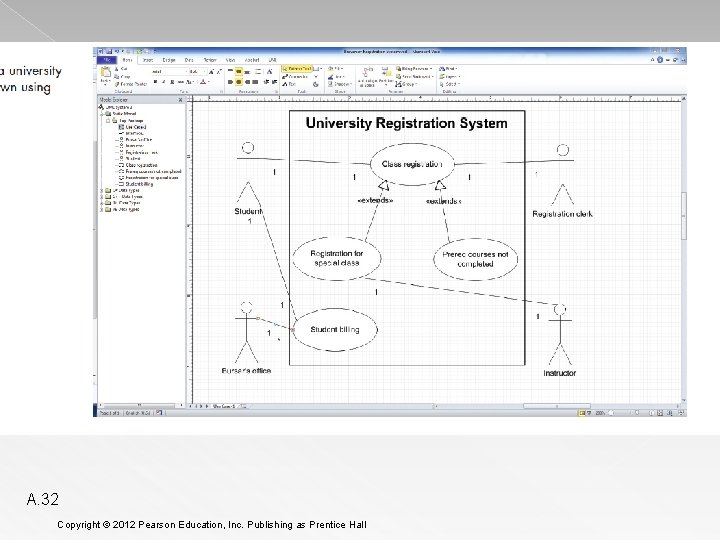Screen dimensions: 720x540
Task: Open the Find dropdown
Action: pyautogui.click(x=449, y=68)
